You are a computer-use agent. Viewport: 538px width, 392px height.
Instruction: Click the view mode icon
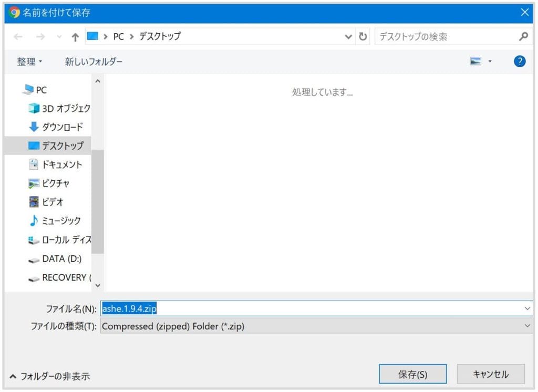tap(476, 61)
